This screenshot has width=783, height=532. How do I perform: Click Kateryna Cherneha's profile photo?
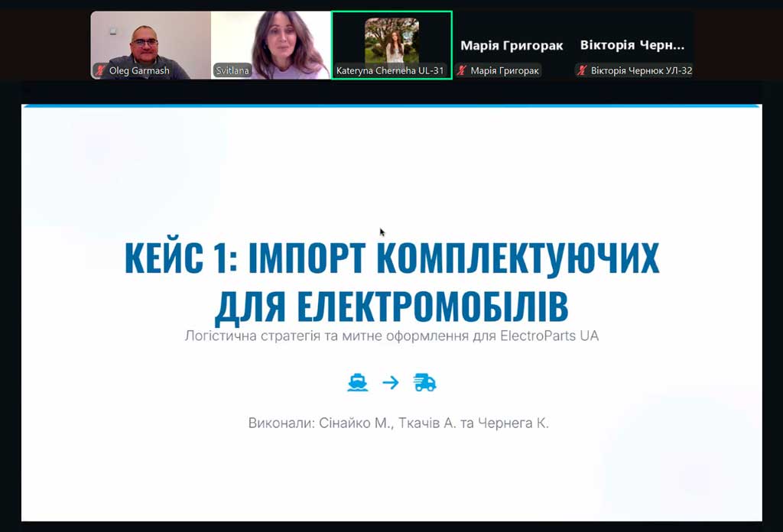coord(391,40)
